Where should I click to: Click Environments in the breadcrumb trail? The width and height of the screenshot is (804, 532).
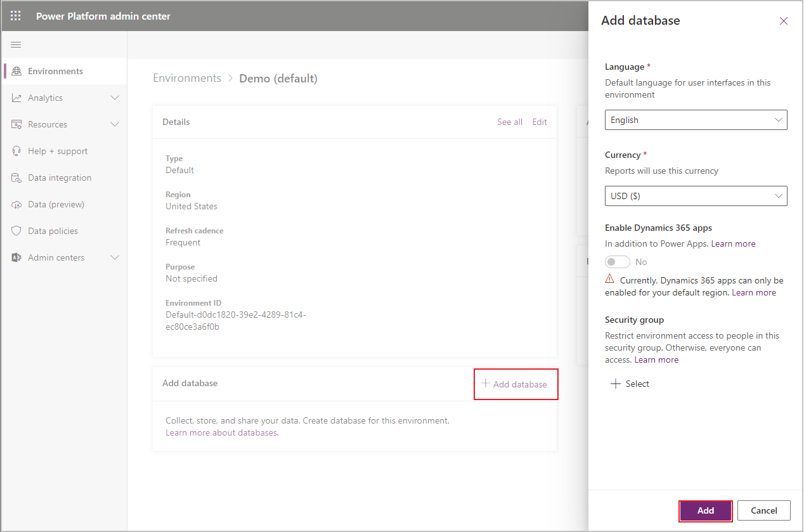click(x=186, y=77)
